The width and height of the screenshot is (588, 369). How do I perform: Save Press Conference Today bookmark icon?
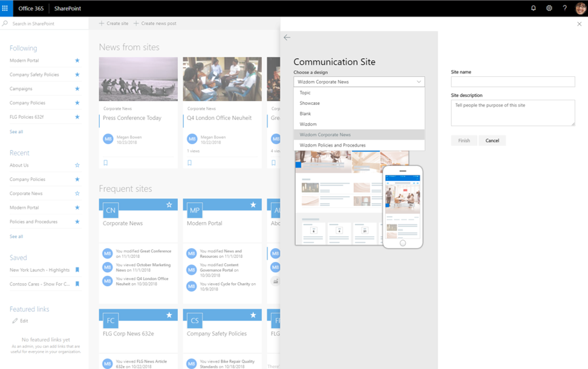(x=106, y=163)
